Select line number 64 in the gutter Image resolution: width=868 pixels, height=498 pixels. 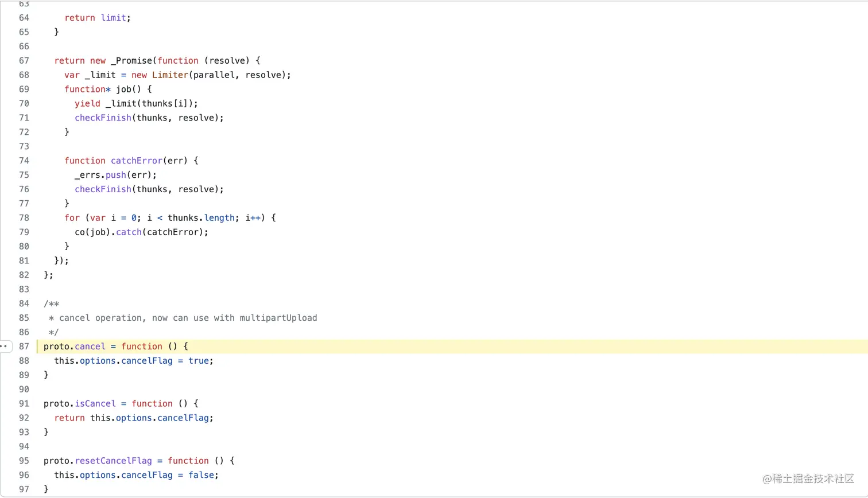coord(24,18)
